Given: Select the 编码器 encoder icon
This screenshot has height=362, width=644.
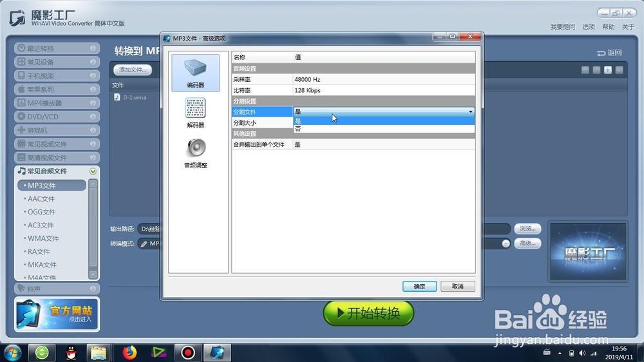Looking at the screenshot, I should [x=196, y=73].
